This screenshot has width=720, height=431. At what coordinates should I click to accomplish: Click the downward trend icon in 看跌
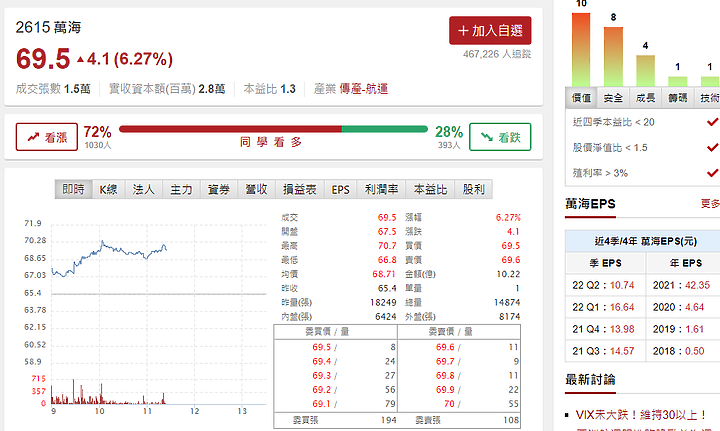pos(487,137)
